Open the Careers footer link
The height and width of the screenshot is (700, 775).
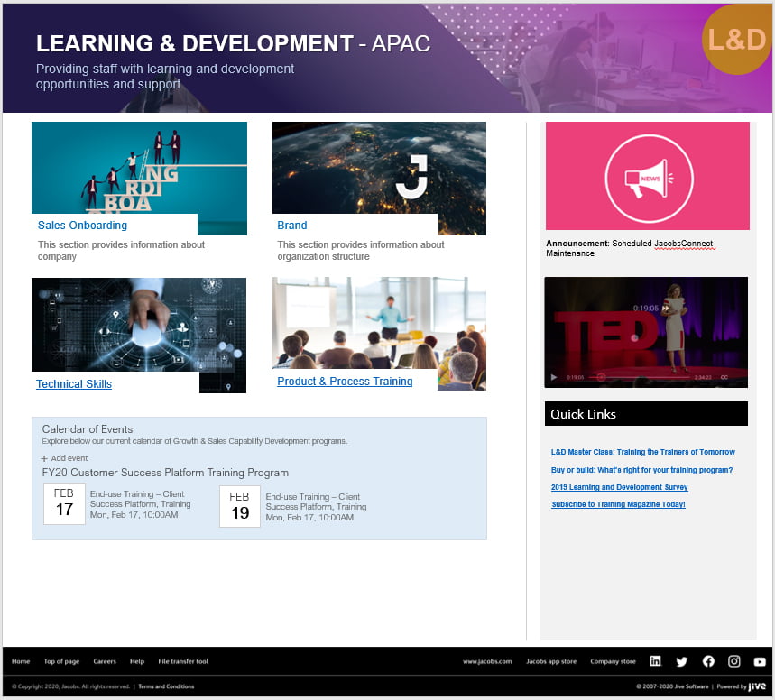coord(105,661)
